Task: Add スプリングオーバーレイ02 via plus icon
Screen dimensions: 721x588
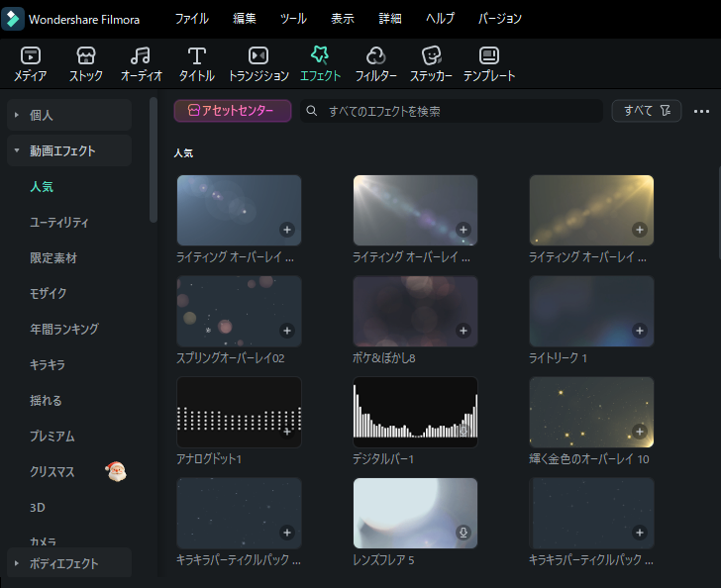Action: click(x=287, y=331)
